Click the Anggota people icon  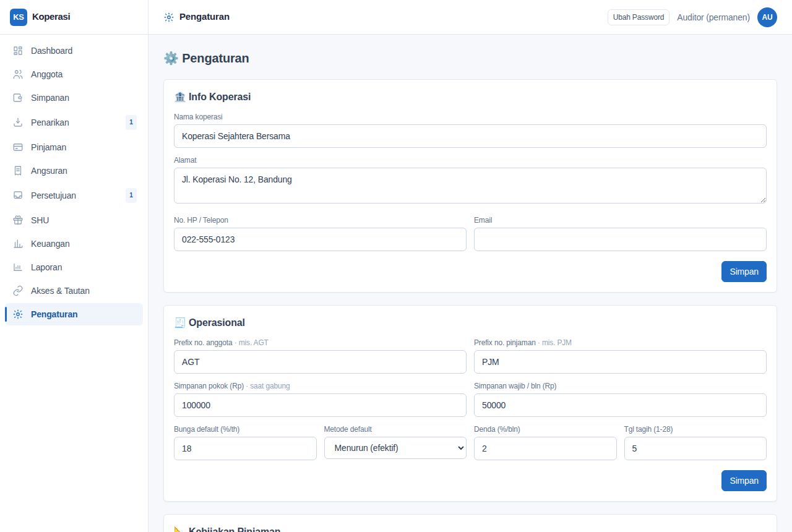click(18, 74)
